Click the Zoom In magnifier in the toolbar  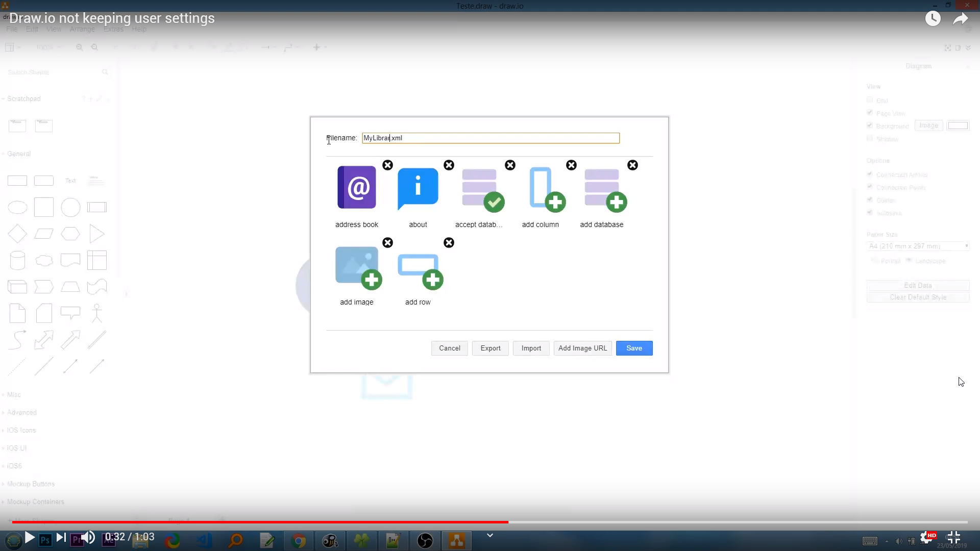pyautogui.click(x=79, y=47)
